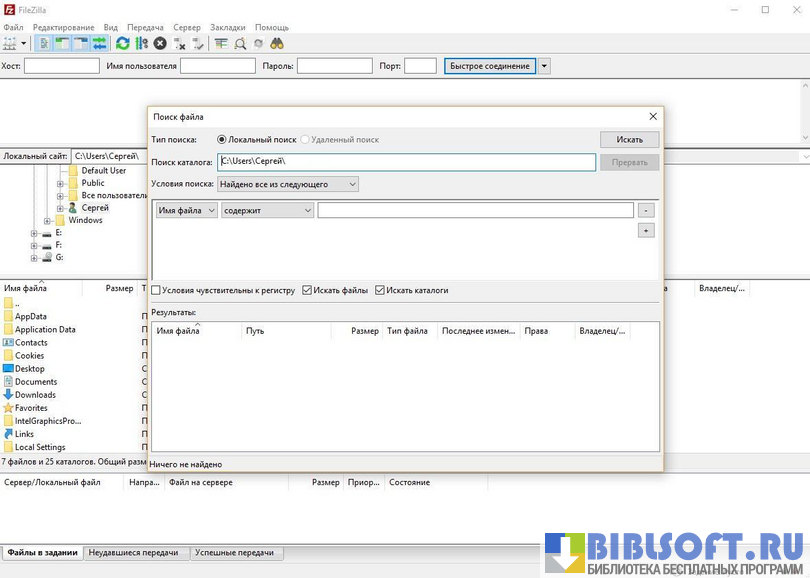Uncheck the Искать каталоги checkbox
This screenshot has height=578, width=810.
[380, 291]
